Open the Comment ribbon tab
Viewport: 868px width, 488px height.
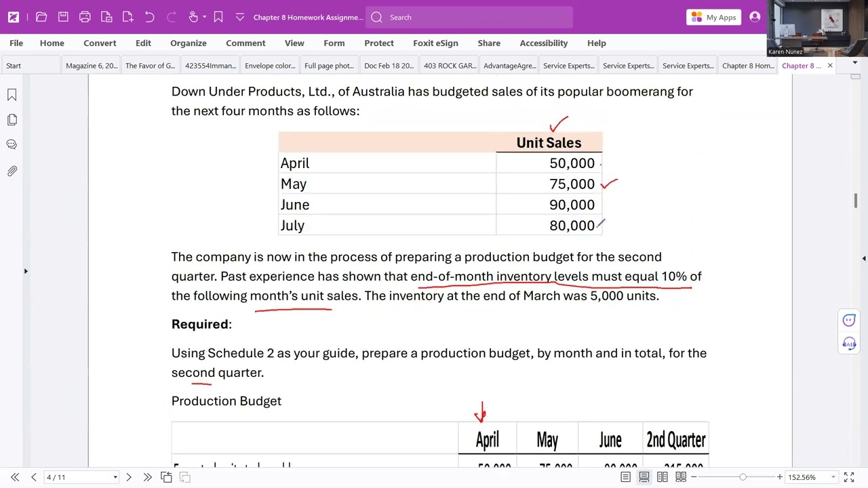[x=245, y=43]
